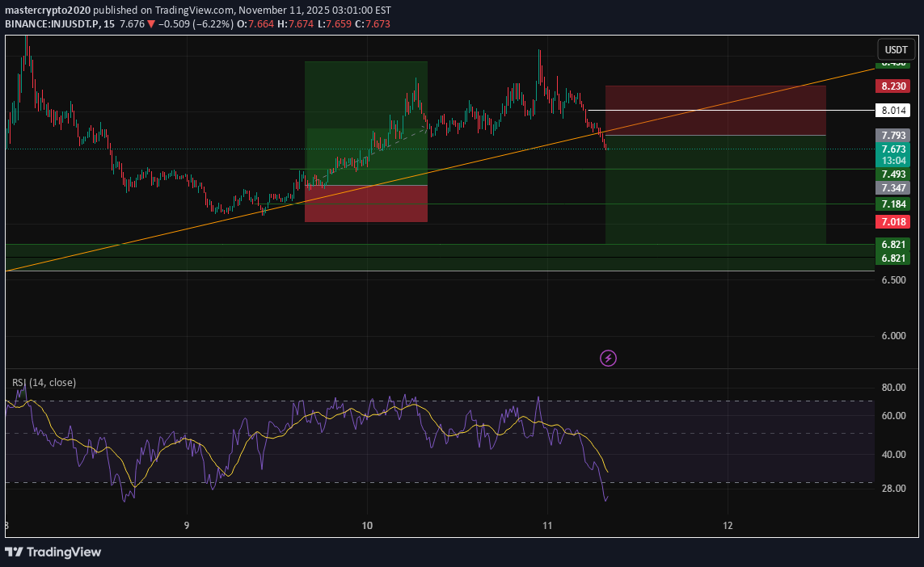The image size is (924, 567).
Task: Select the green 7.493 price label
Action: (893, 174)
